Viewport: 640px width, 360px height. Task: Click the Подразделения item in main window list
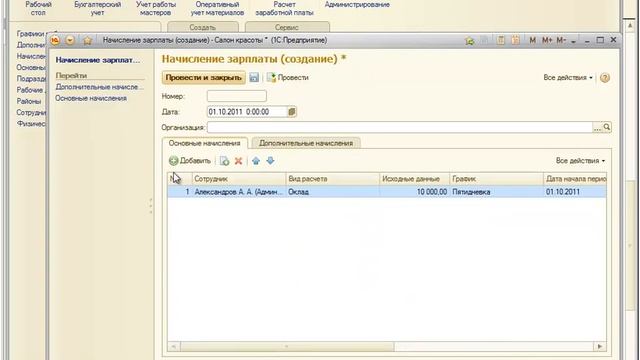(31, 79)
